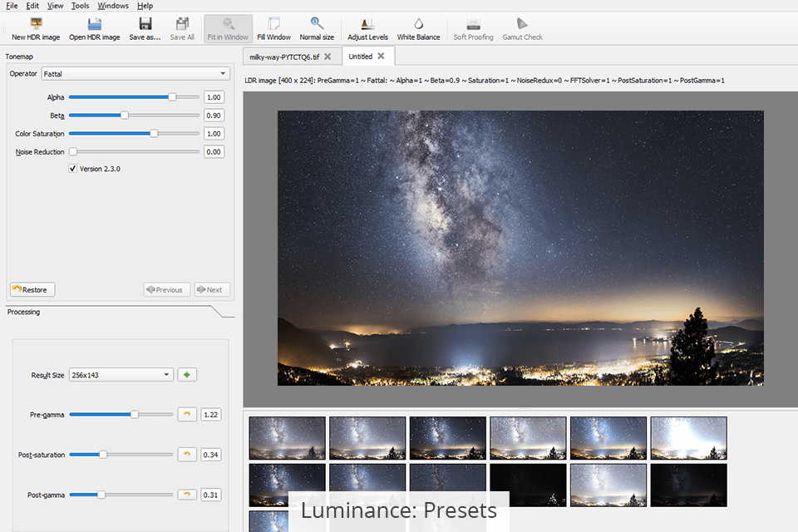The height and width of the screenshot is (532, 798).
Task: Select the fourth top-row preset thumbnail
Action: (x=529, y=438)
